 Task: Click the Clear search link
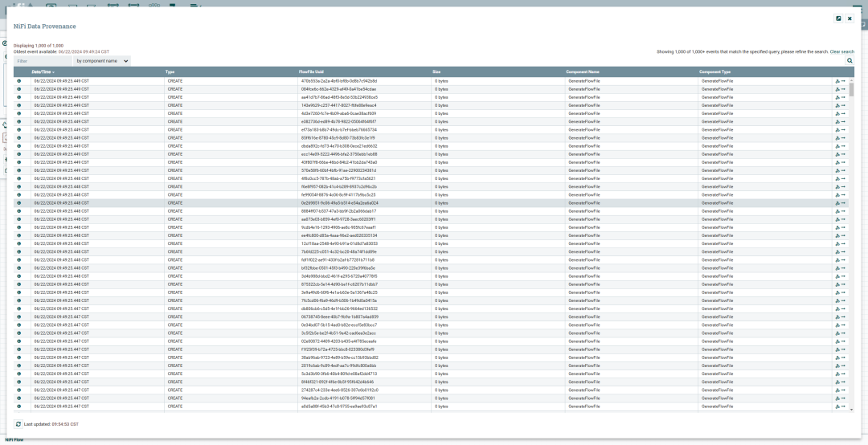click(x=842, y=51)
